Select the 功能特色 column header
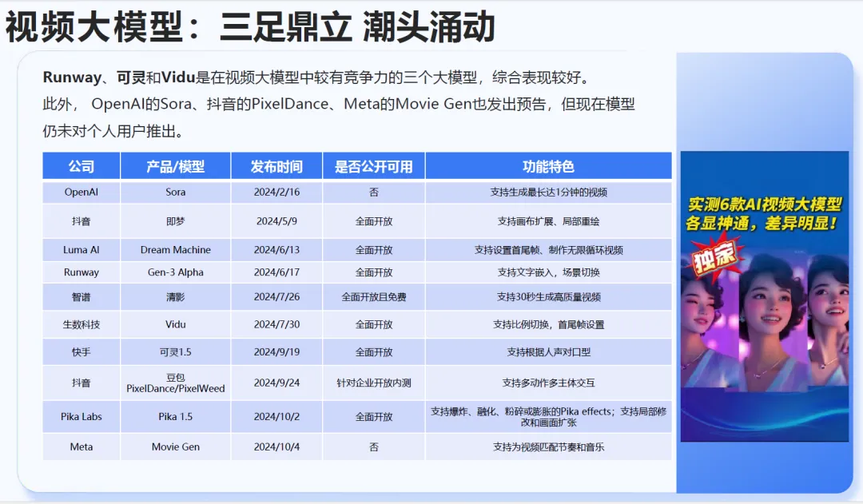 (x=549, y=166)
